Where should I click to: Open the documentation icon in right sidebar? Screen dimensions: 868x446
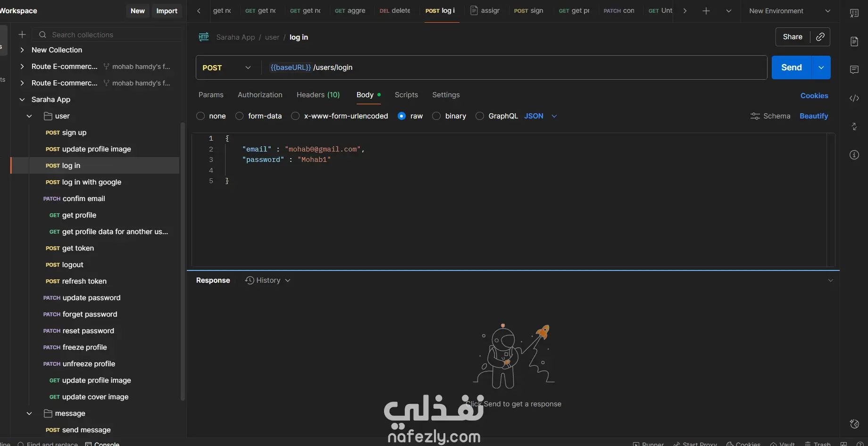click(x=854, y=42)
